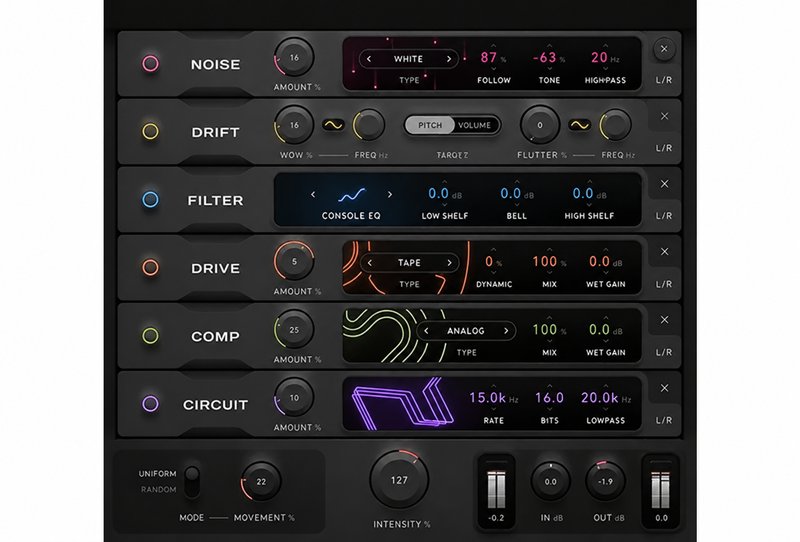This screenshot has width=800, height=542.
Task: Click L/R on the DRIVE module
Action: pos(664,284)
